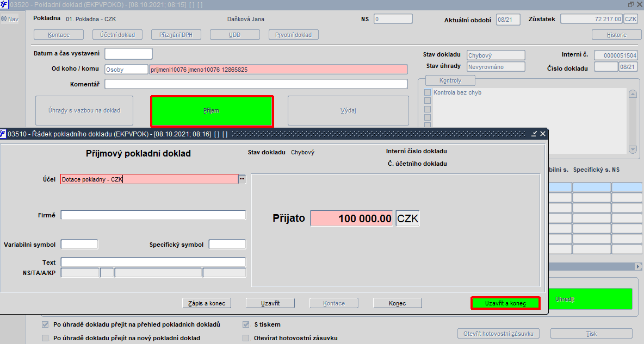
Task: Tick the third checkbox in Kontroly list
Action: 428,109
